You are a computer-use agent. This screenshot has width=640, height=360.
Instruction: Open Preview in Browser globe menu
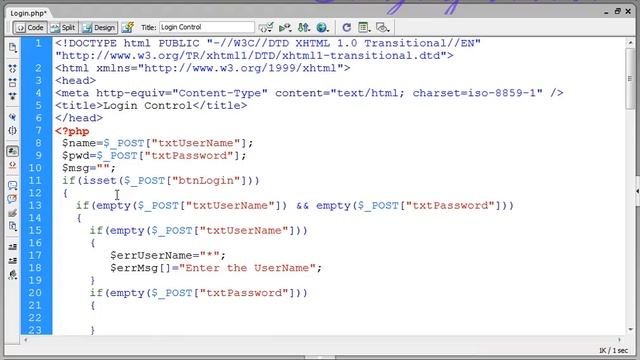coord(322,27)
